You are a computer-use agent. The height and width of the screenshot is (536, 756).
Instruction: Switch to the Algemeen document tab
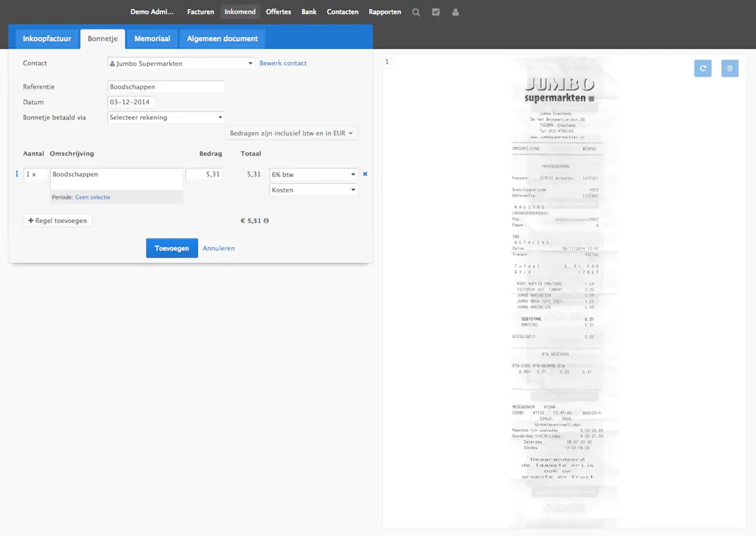(x=222, y=38)
